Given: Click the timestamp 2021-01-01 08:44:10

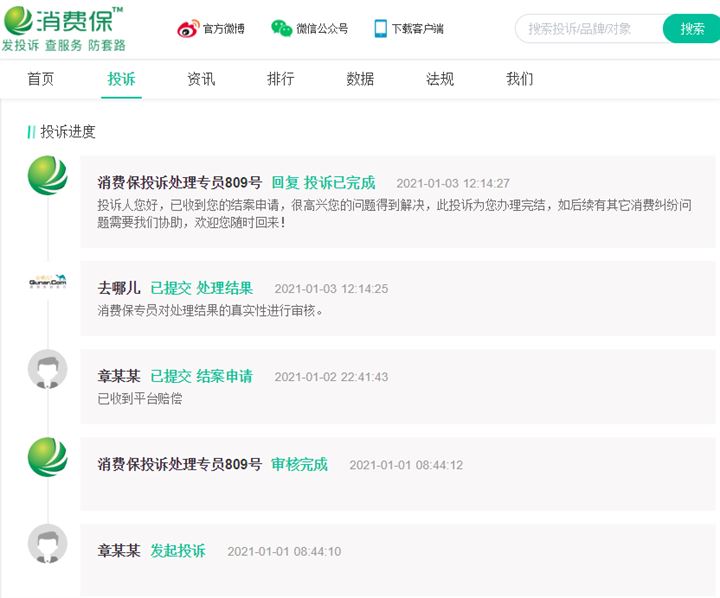Looking at the screenshot, I should click(284, 552).
